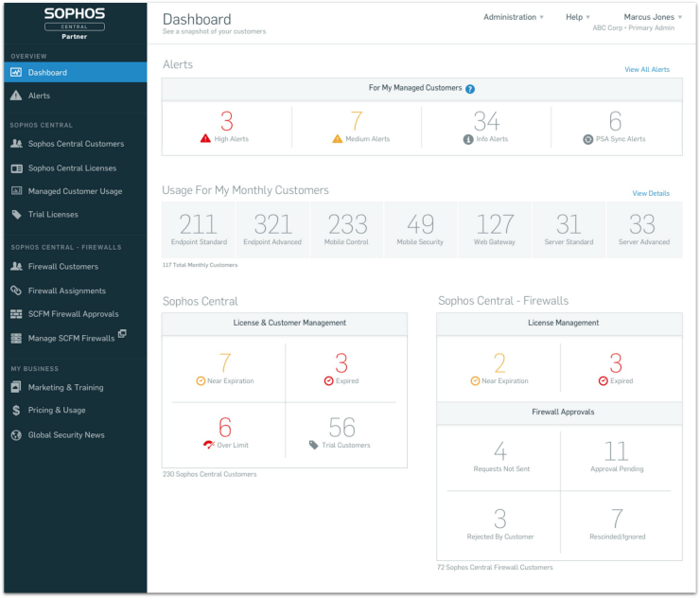Viewport: 700px width, 598px height.
Task: Open Sophos Central Licenses page
Action: click(x=76, y=168)
